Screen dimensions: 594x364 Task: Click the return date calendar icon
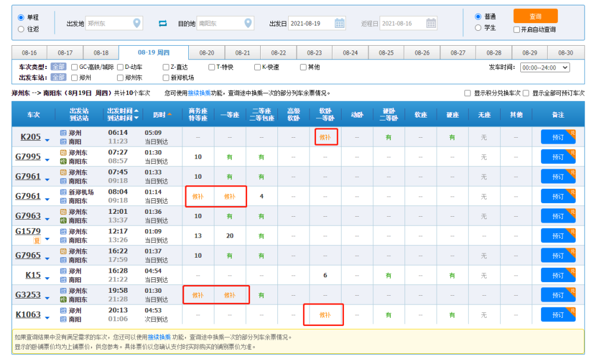[431, 23]
